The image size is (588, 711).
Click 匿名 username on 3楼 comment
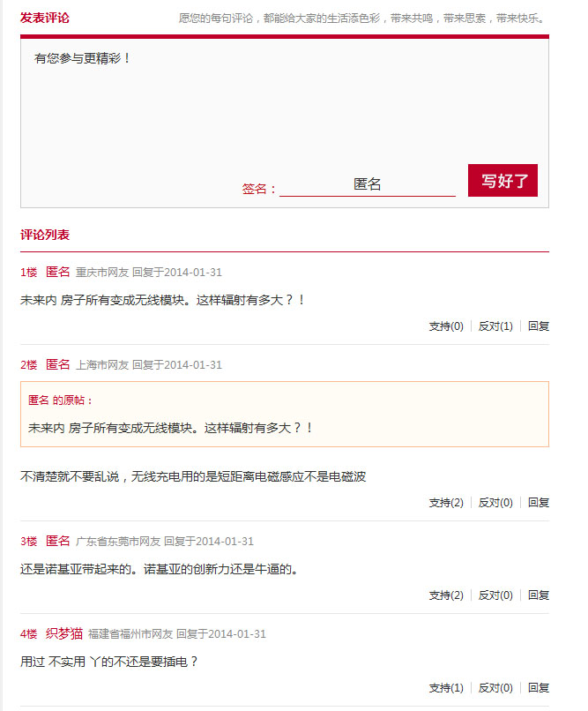(x=57, y=541)
